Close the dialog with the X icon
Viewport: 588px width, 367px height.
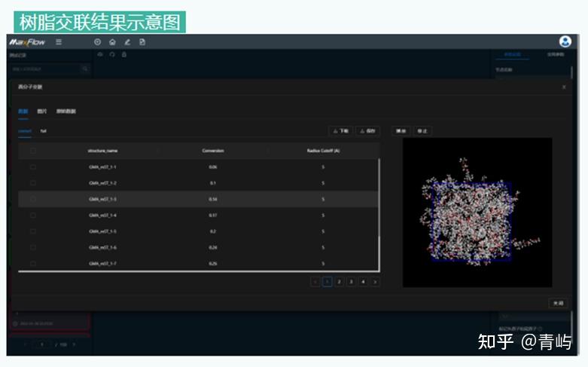coord(564,87)
